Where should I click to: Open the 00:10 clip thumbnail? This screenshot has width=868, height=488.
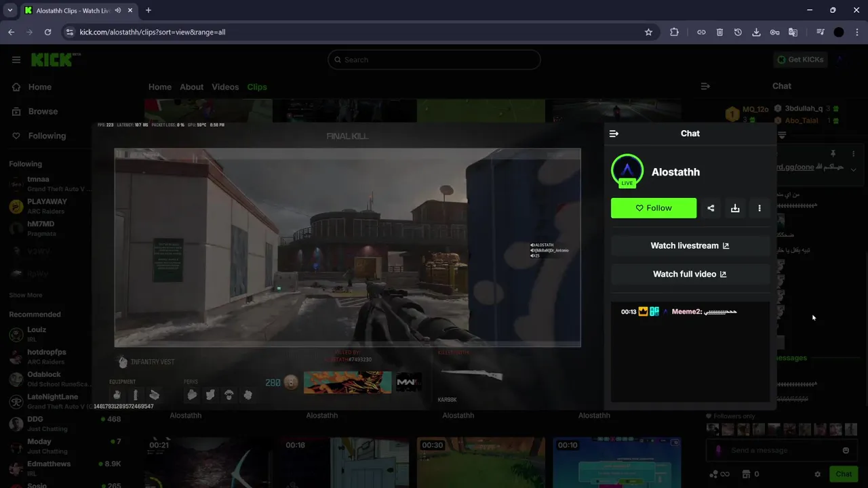pos(617,462)
